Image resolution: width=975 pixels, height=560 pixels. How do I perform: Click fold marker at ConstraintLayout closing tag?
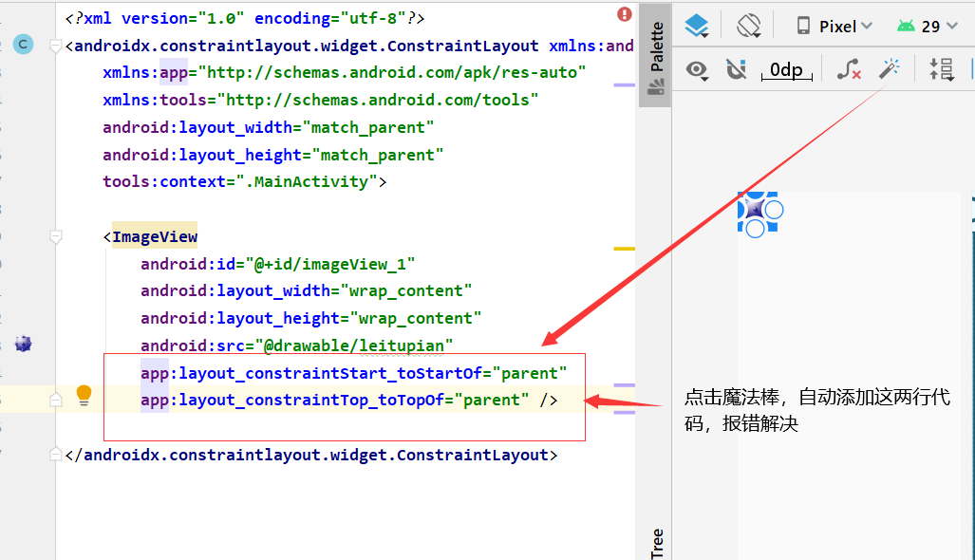click(x=55, y=455)
